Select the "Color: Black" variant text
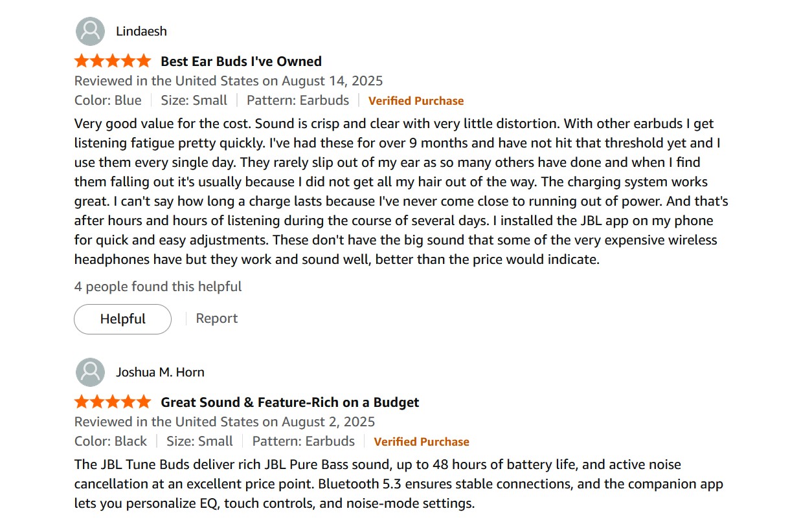Image resolution: width=812 pixels, height=524 pixels. (x=111, y=441)
